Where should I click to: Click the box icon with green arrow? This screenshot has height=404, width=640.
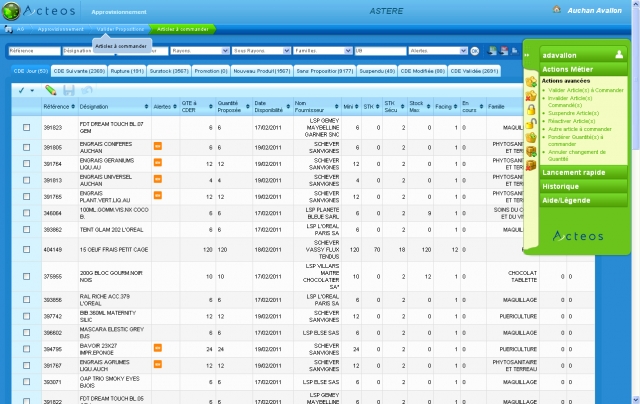click(531, 151)
